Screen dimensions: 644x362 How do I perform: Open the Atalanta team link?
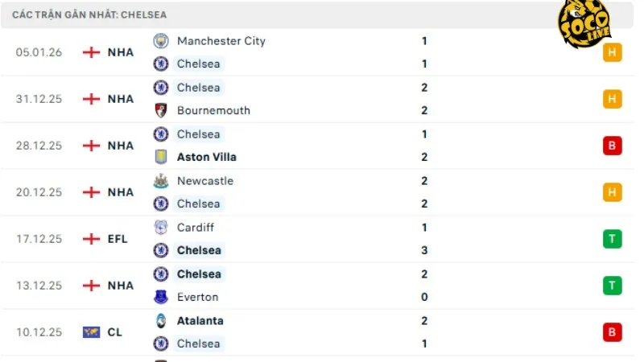[200, 321]
